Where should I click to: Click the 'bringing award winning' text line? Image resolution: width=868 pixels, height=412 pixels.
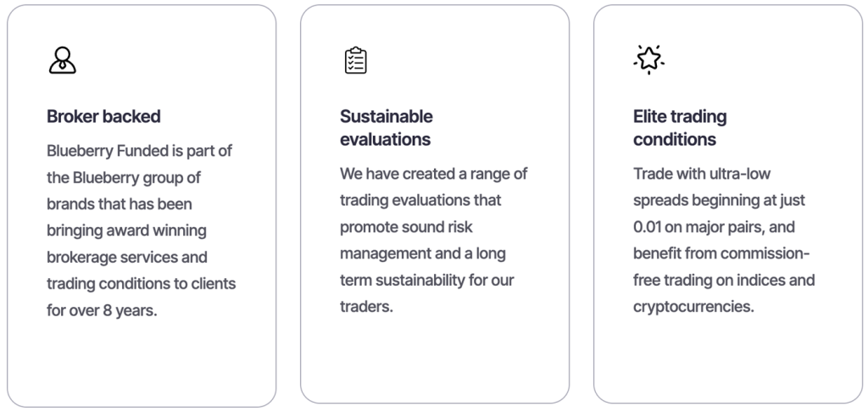point(126,231)
